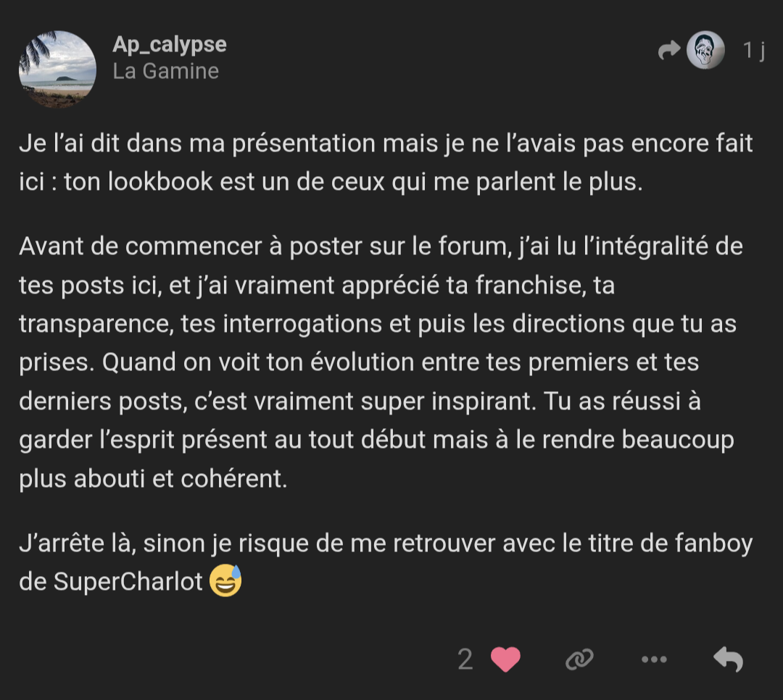Viewport: 783px width, 700px height.
Task: Copy the post link via chain icon
Action: point(579,659)
